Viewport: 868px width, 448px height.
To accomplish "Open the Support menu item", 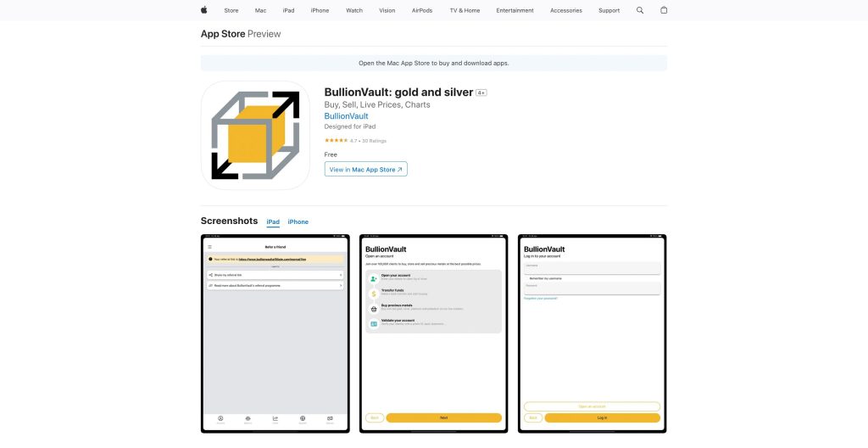I will [609, 10].
